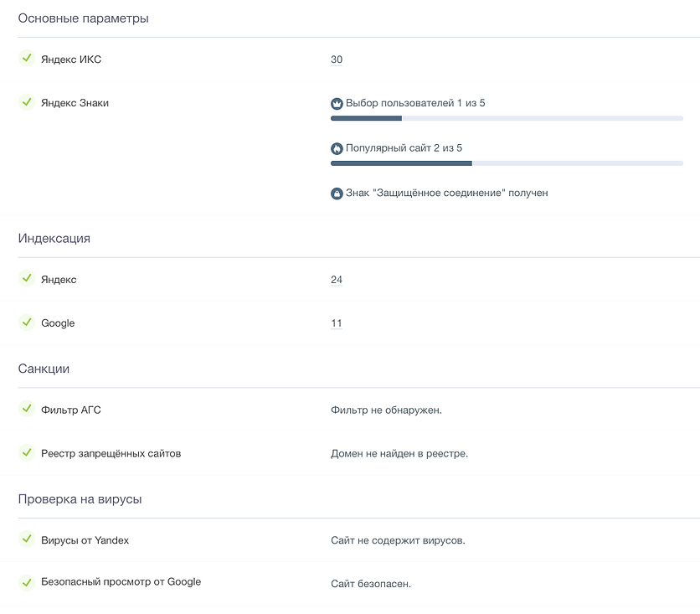700x614 pixels.
Task: Click the Популярный сайт progress bar
Action: [x=507, y=163]
